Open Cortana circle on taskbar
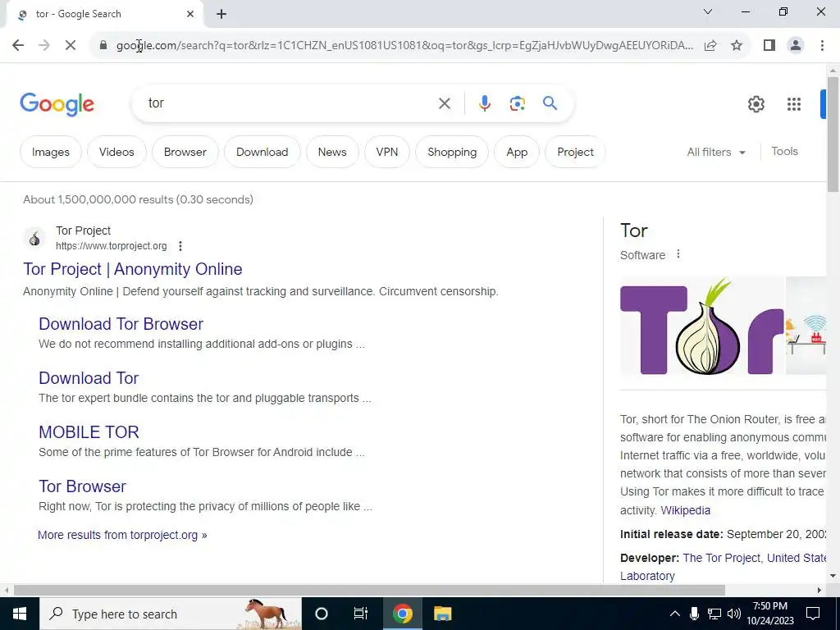 (322, 614)
